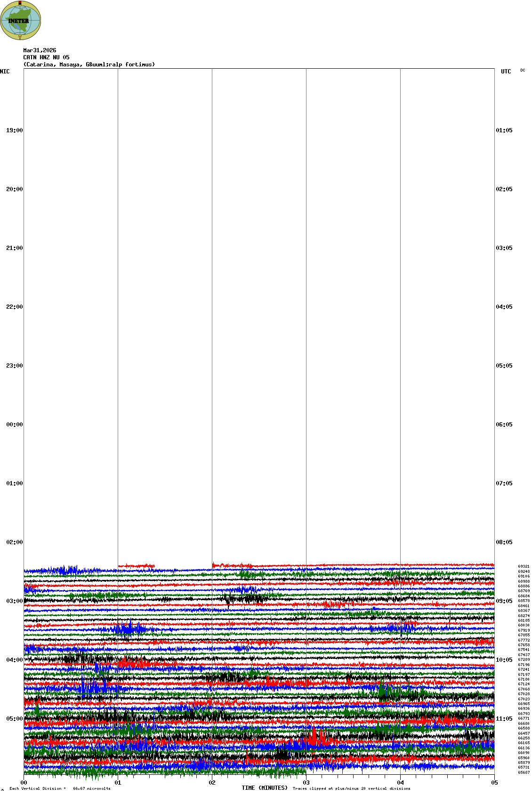Click the 06:05 UTC time label
The width and height of the screenshot is (532, 795).
504,425
